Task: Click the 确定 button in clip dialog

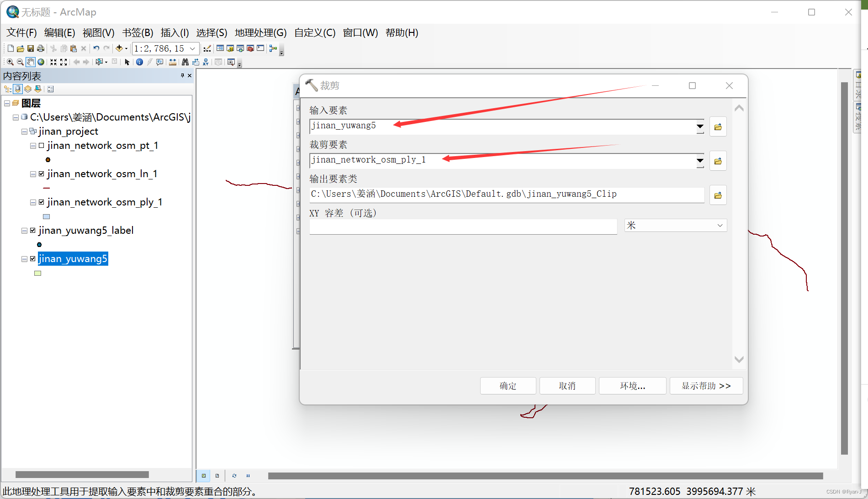Action: click(508, 386)
